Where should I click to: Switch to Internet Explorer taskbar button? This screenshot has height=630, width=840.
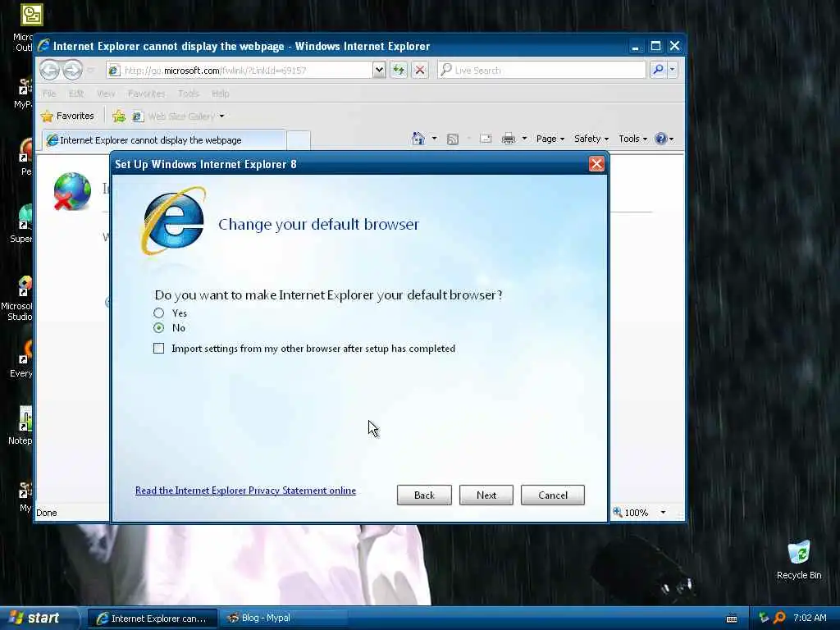(x=152, y=619)
